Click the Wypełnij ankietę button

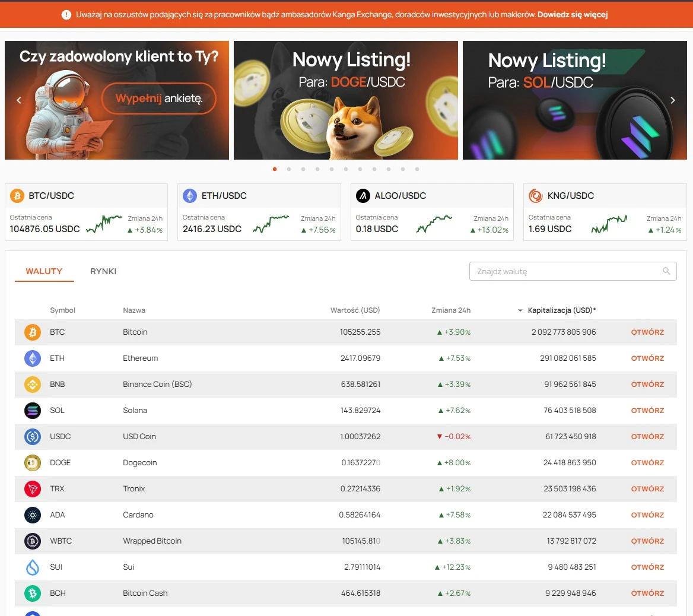click(158, 98)
